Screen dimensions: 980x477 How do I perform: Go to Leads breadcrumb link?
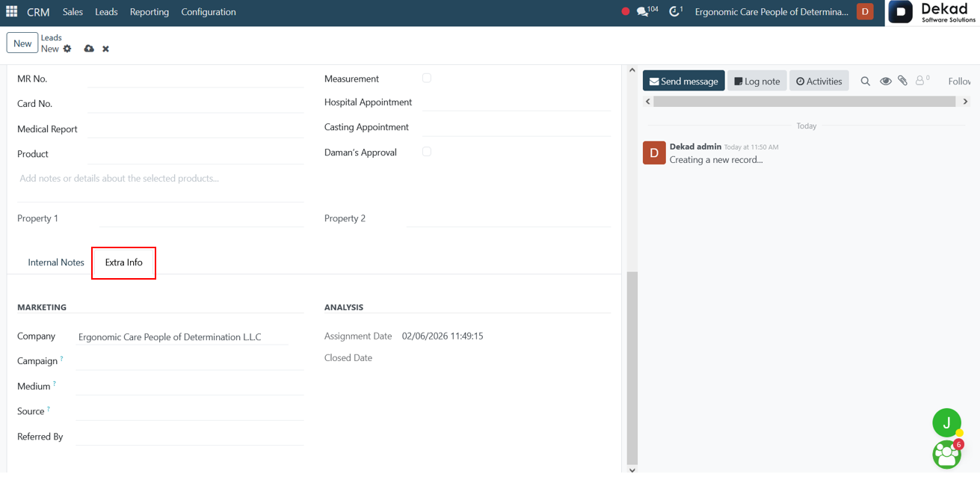tap(52, 37)
